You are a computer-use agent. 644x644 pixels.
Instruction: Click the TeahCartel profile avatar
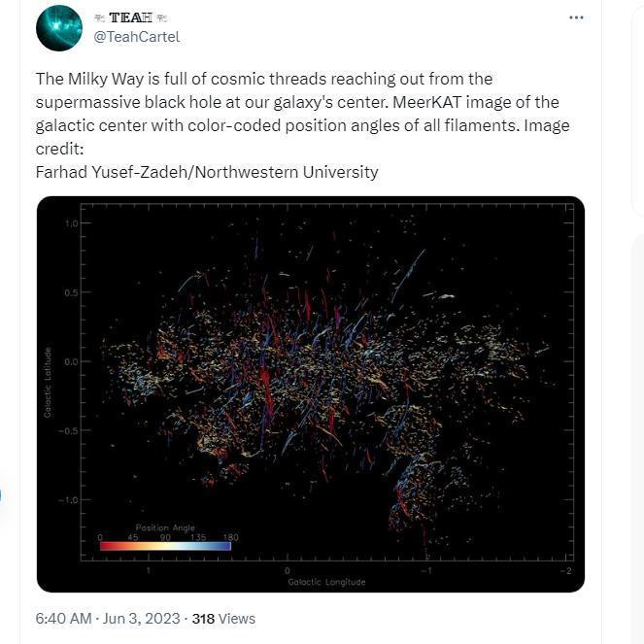click(59, 27)
